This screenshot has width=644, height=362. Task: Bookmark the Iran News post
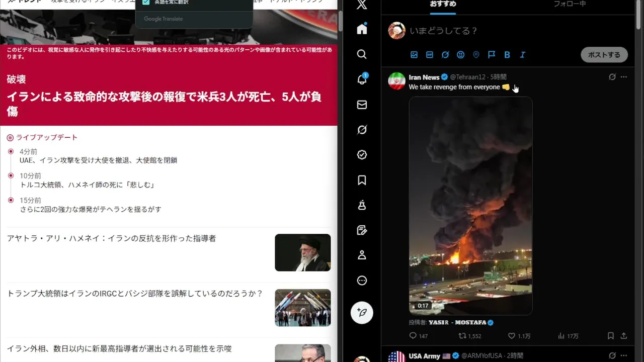point(610,336)
